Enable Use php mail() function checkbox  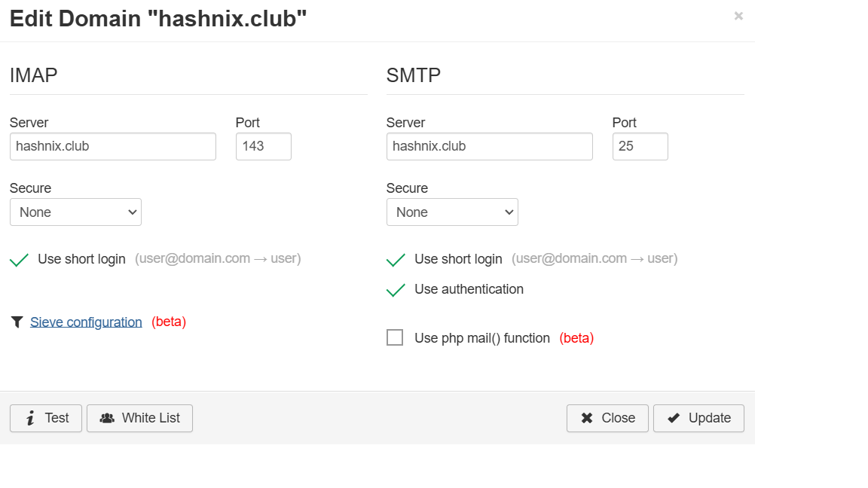pyautogui.click(x=395, y=338)
